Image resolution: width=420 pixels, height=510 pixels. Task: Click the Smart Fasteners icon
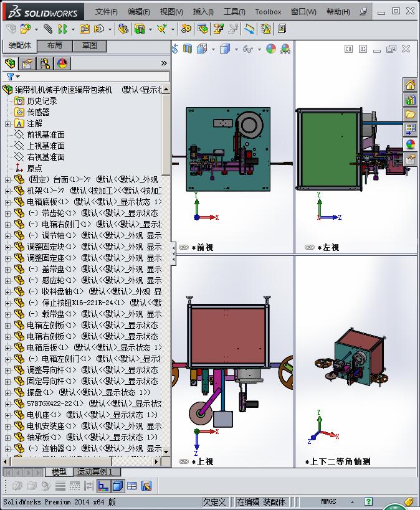[x=85, y=29]
